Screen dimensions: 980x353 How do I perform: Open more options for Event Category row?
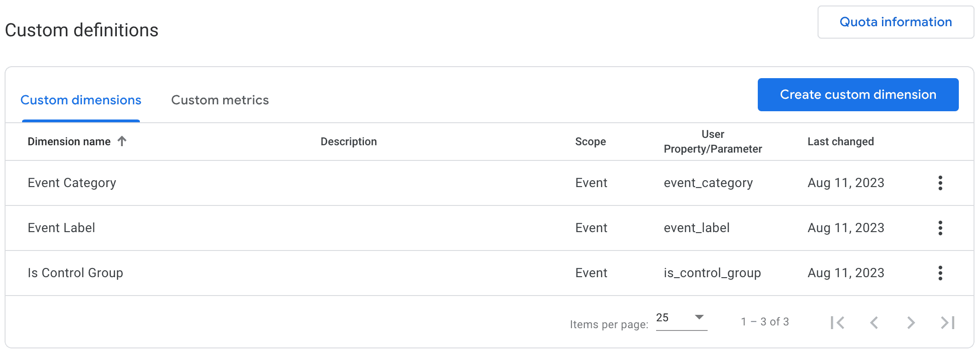pos(940,183)
